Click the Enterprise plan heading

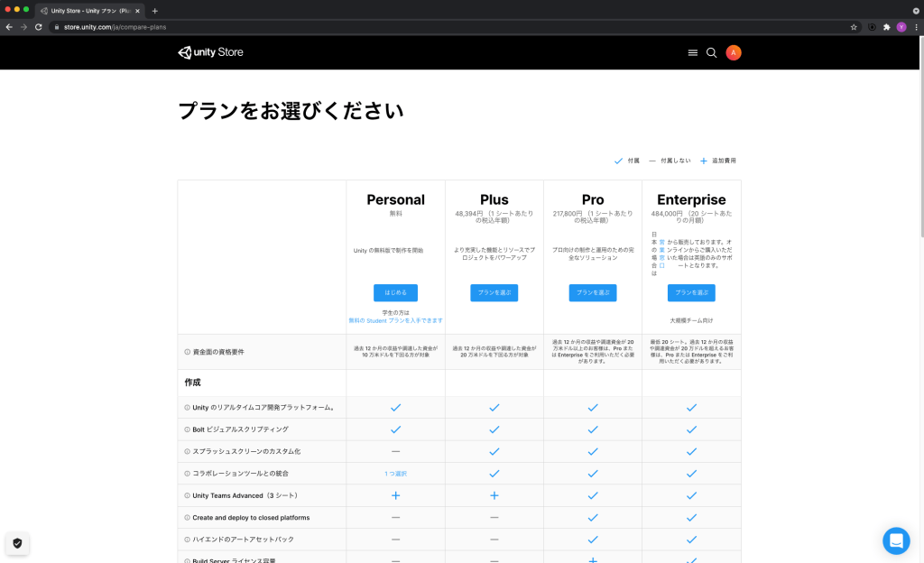tap(691, 199)
